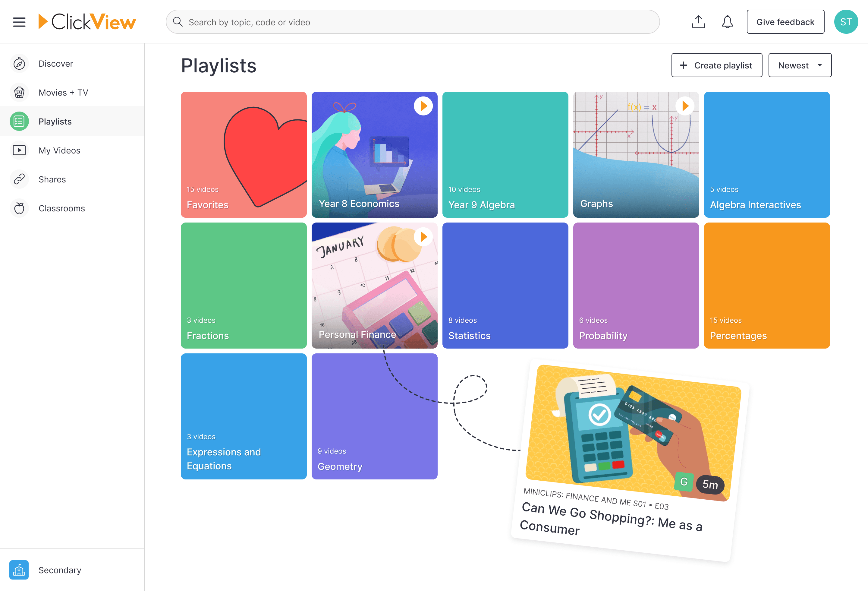Image resolution: width=868 pixels, height=591 pixels.
Task: Open the Discover compass icon
Action: pyautogui.click(x=19, y=64)
